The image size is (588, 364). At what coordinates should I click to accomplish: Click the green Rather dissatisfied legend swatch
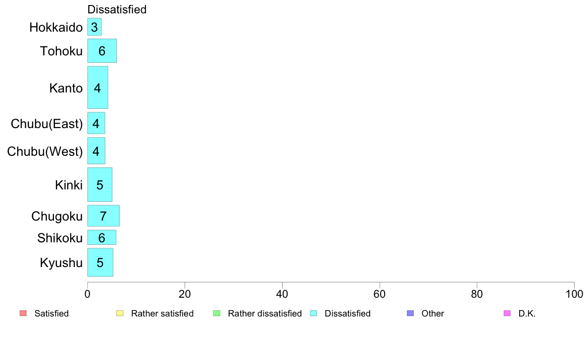click(217, 314)
